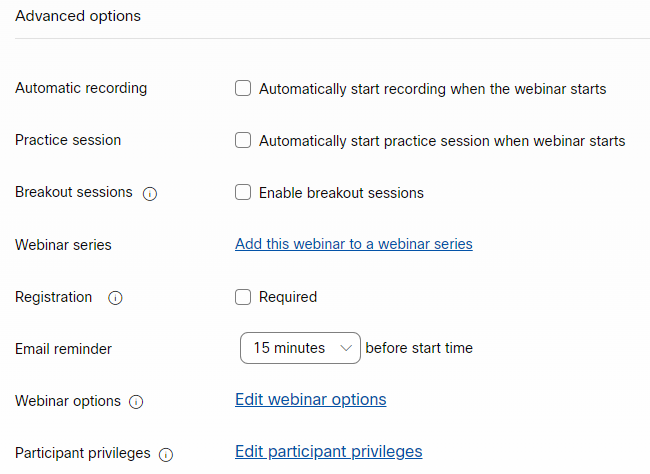Screen dimensions: 650x474
Task: Add this webinar to a webinar series
Action: (x=353, y=244)
